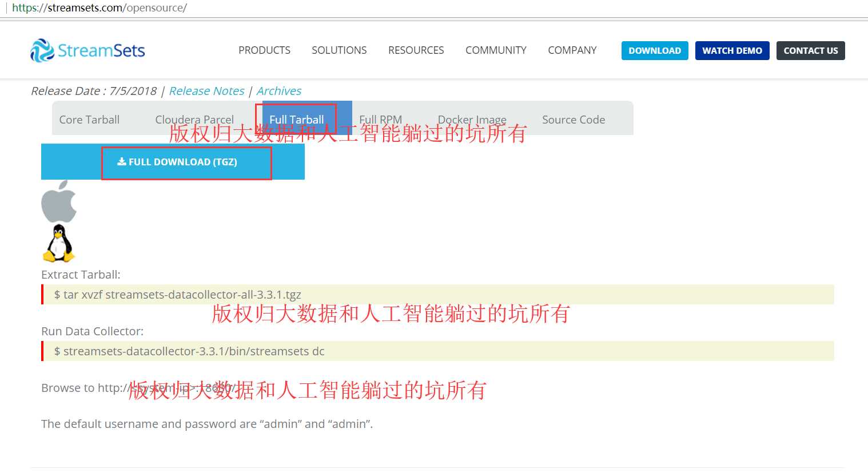Switch to the Docker Image tab
Viewport: 868px width, 472px height.
point(472,120)
